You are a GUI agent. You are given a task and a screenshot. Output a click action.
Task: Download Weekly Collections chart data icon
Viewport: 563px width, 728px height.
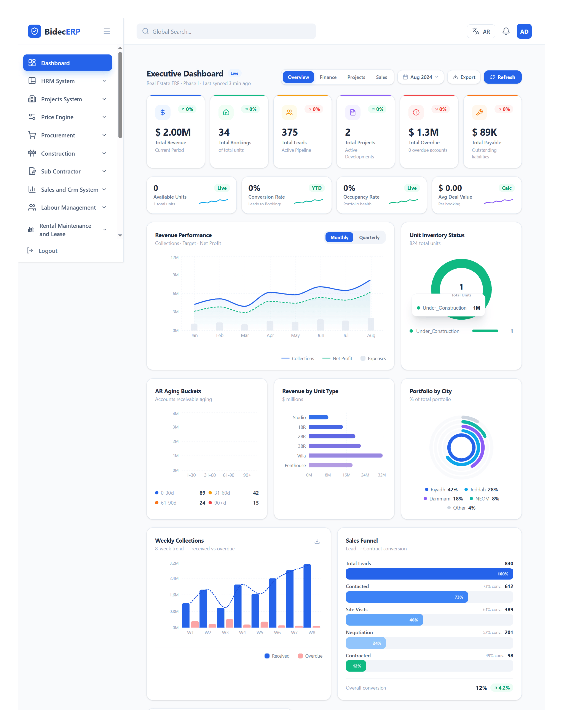(x=317, y=541)
